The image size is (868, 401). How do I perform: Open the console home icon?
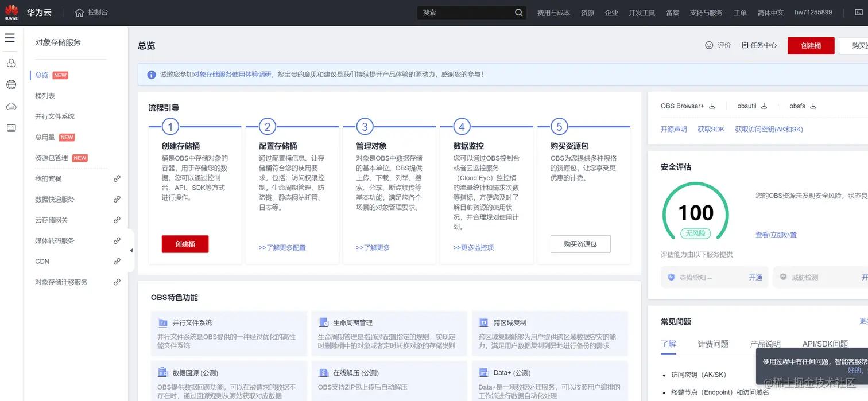coord(79,12)
